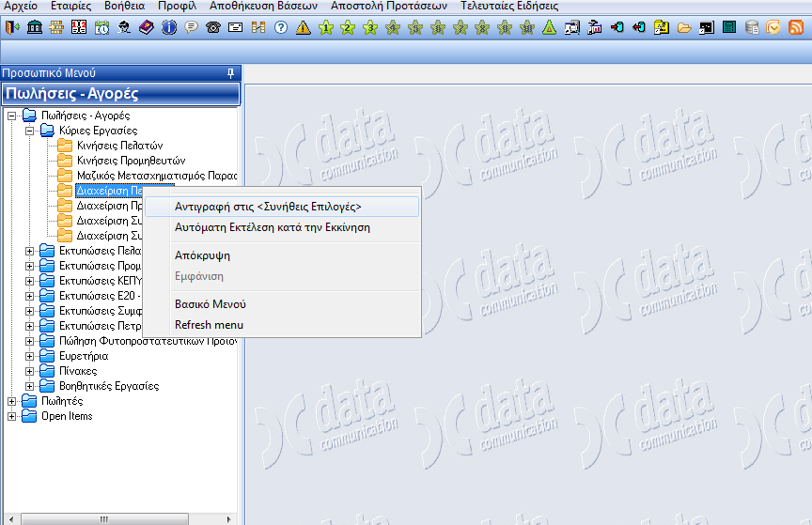The image size is (812, 525).
Task: Open the Προφίλ menu
Action: pos(177,6)
